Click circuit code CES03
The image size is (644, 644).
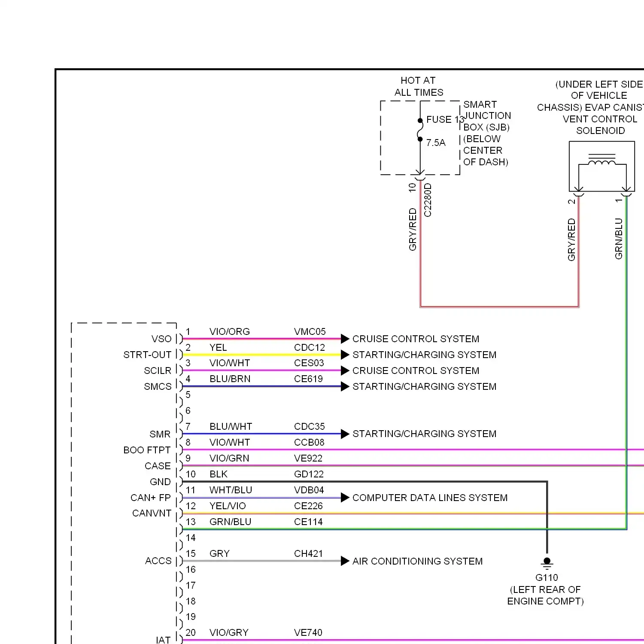click(x=309, y=363)
